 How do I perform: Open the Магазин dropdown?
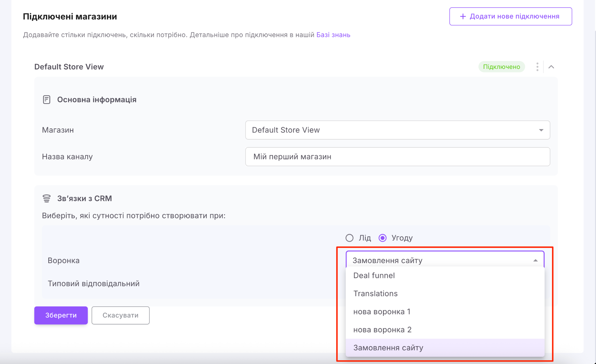397,130
